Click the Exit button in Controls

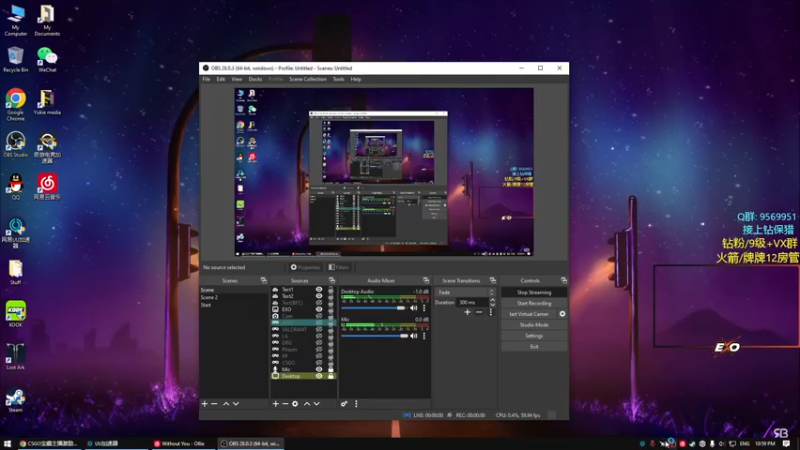click(534, 346)
